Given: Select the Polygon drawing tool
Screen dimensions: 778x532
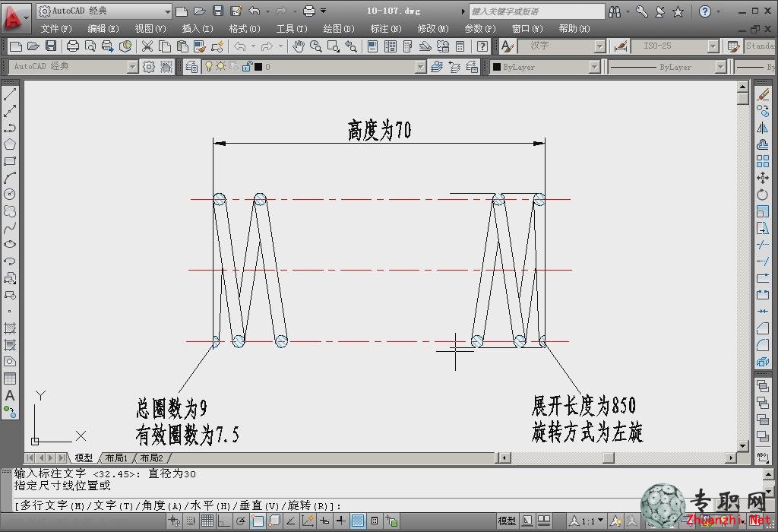Looking at the screenshot, I should click(x=10, y=144).
